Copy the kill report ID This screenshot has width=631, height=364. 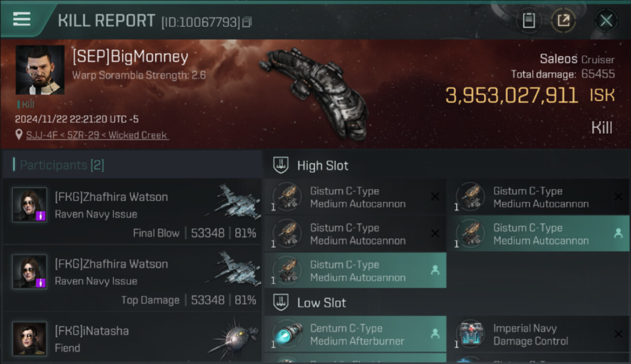point(248,22)
